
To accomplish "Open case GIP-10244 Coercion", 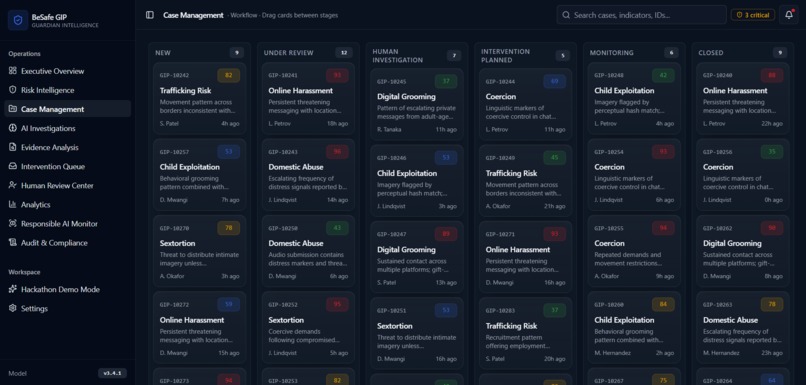I will (525, 104).
